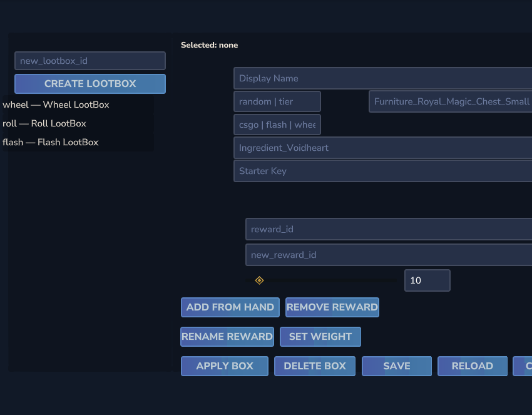Hit the REMOVE REWARD button
Screen dimensions: 532x415
pos(332,307)
